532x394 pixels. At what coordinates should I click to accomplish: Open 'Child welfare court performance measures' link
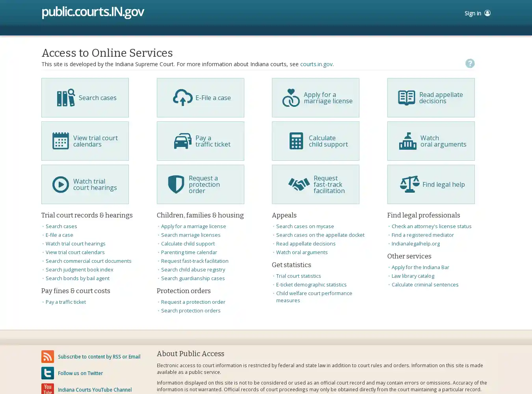[314, 297]
